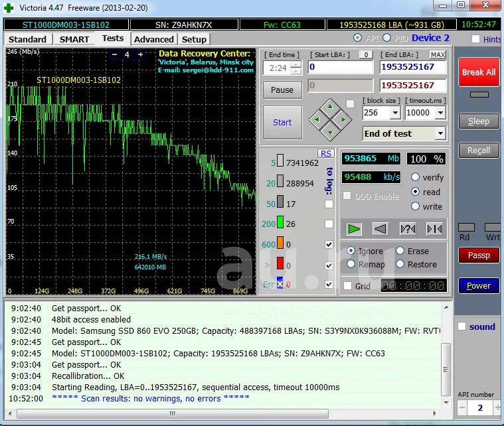Click the orange 600 ms block indicator
This screenshot has height=426, width=504.
click(280, 243)
